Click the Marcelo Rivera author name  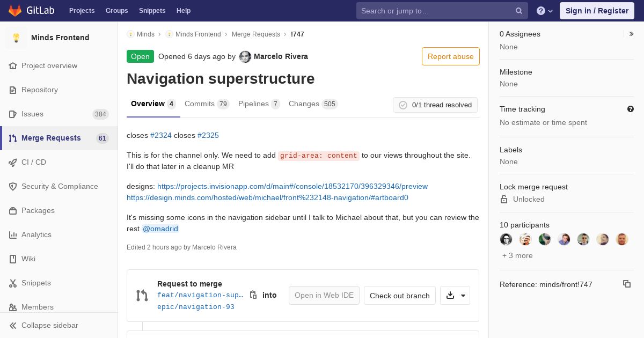pos(281,56)
